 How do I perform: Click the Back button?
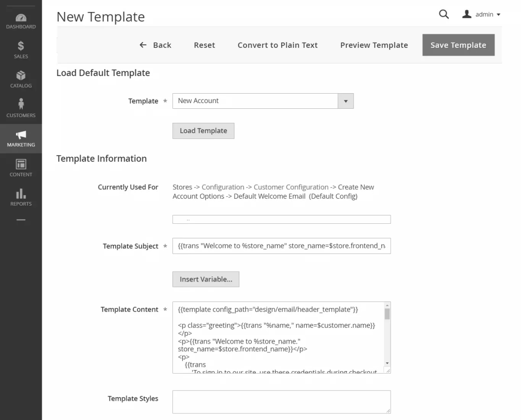155,45
